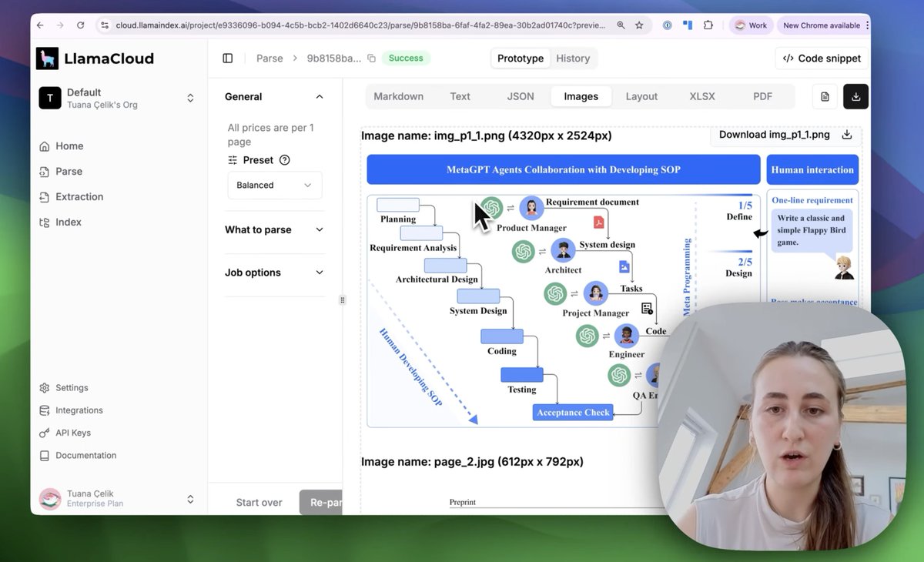Click the browser address bar URL
The image size is (924, 562).
(360, 25)
